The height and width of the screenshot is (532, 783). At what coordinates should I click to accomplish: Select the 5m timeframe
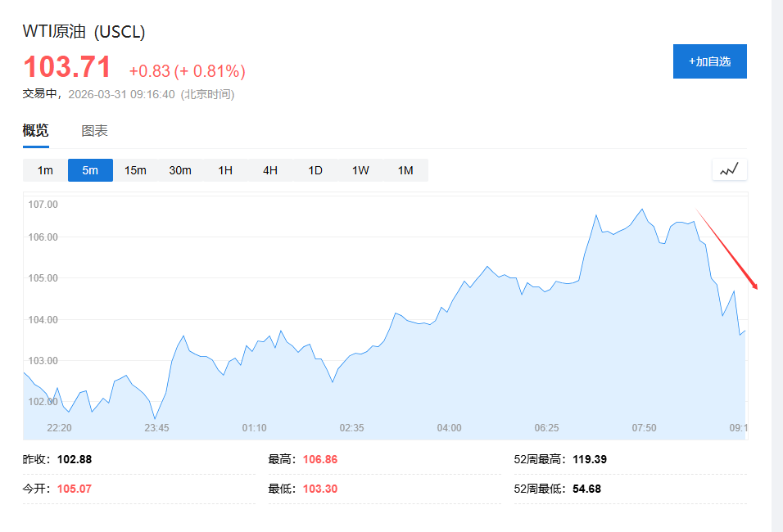point(89,170)
